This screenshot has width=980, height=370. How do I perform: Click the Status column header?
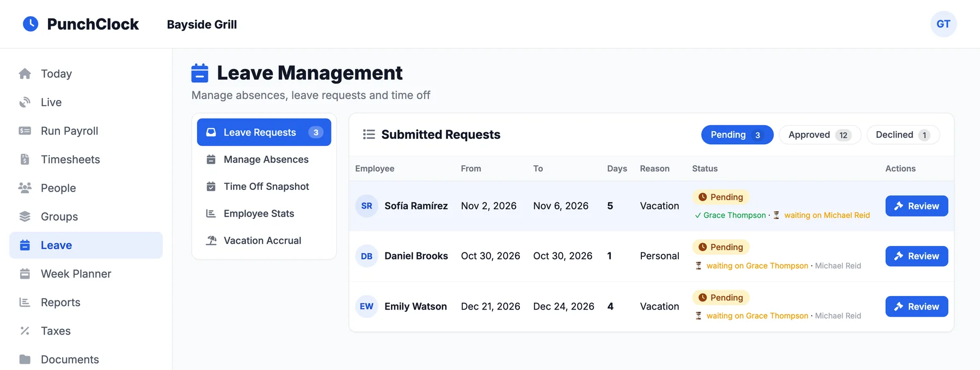pos(705,169)
